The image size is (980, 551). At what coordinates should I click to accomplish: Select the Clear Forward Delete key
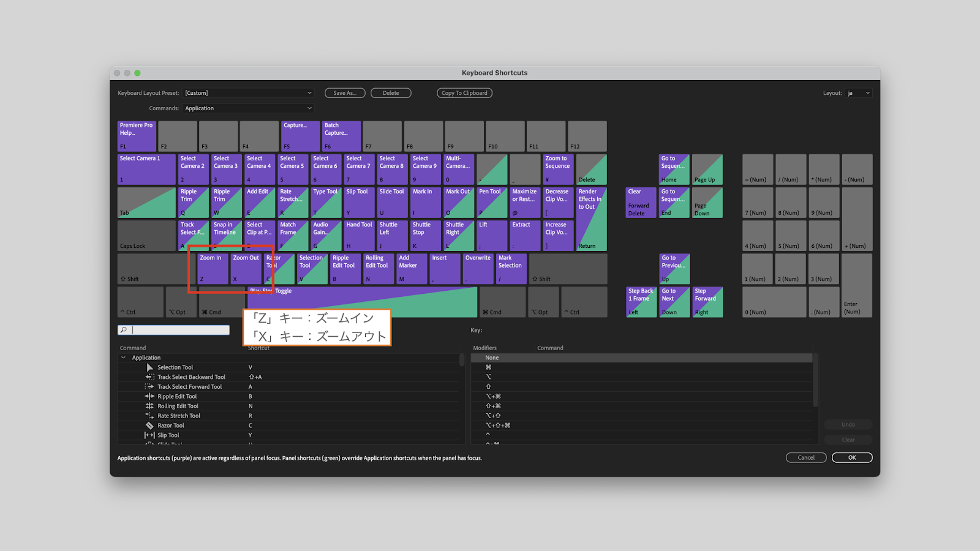641,203
